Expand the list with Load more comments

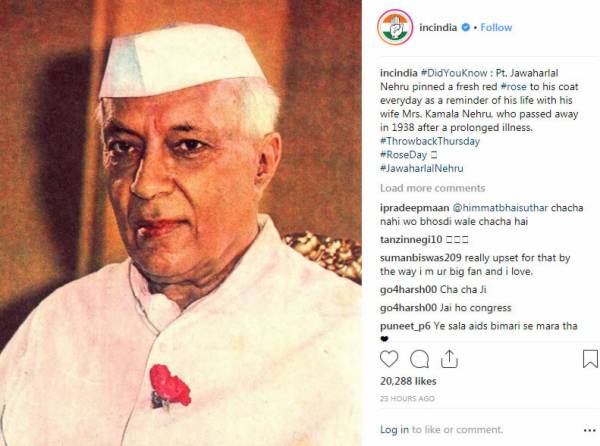tap(432, 188)
